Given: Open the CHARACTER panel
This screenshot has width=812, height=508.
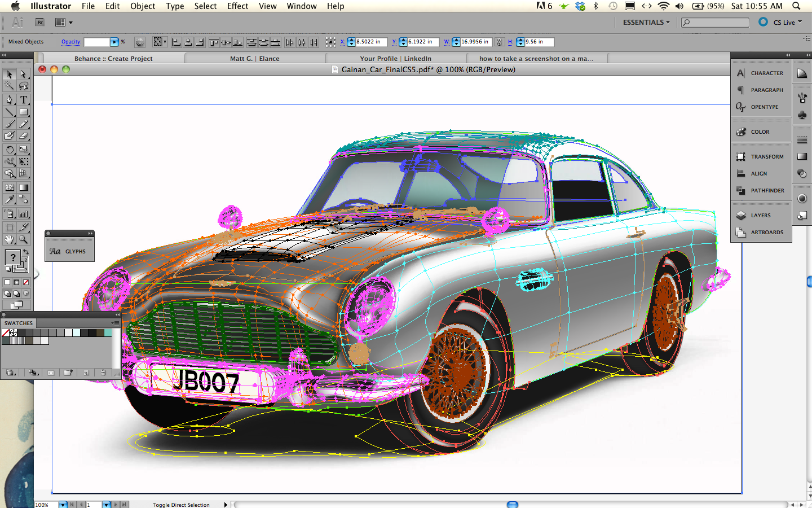Looking at the screenshot, I should (760, 73).
